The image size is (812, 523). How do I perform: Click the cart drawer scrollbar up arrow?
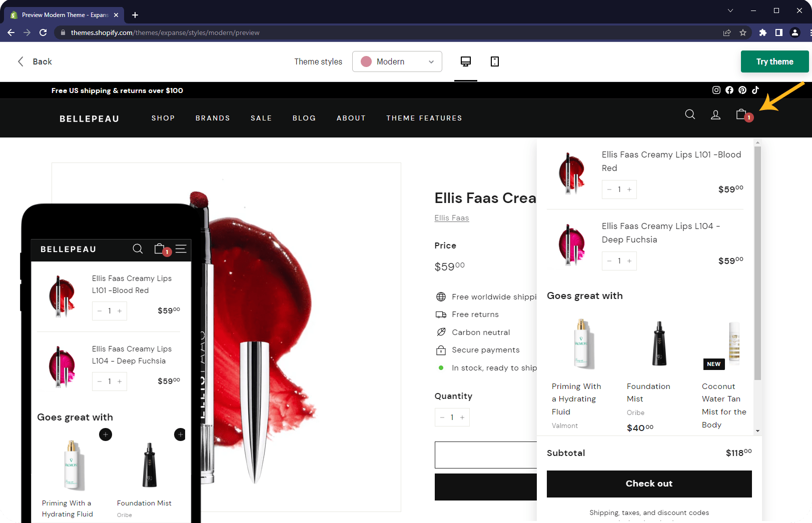(757, 142)
